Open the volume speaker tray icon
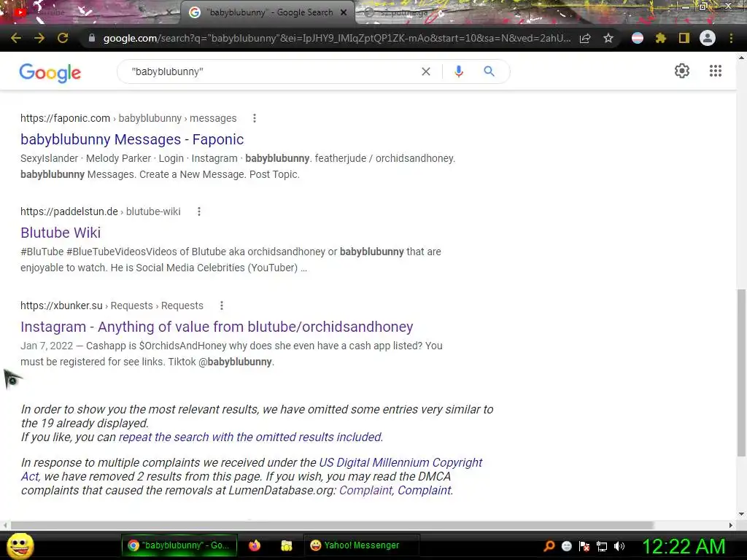Image resolution: width=747 pixels, height=560 pixels. (x=619, y=545)
